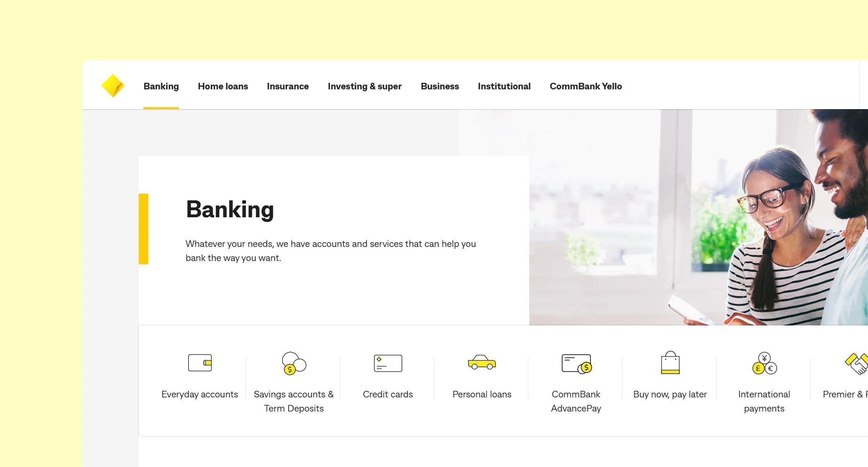Open the Home loans menu
This screenshot has height=467, width=868.
point(223,86)
